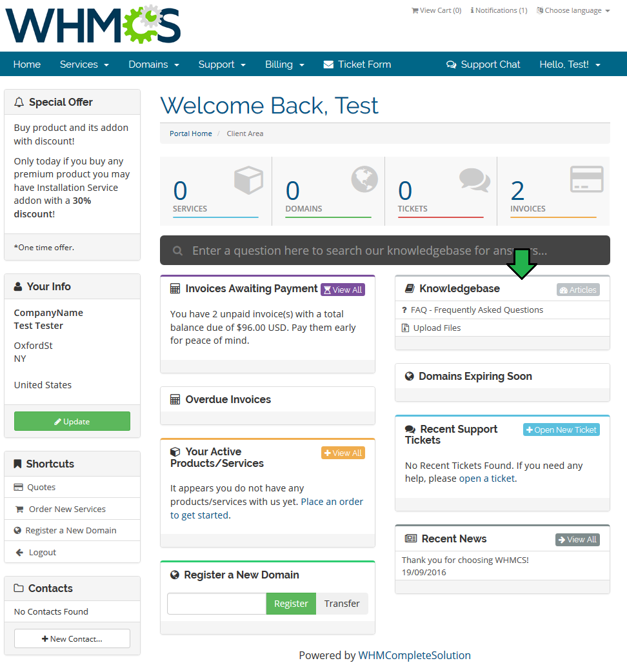Image resolution: width=627 pixels, height=672 pixels.
Task: Click the Open New Ticket button
Action: click(x=561, y=430)
